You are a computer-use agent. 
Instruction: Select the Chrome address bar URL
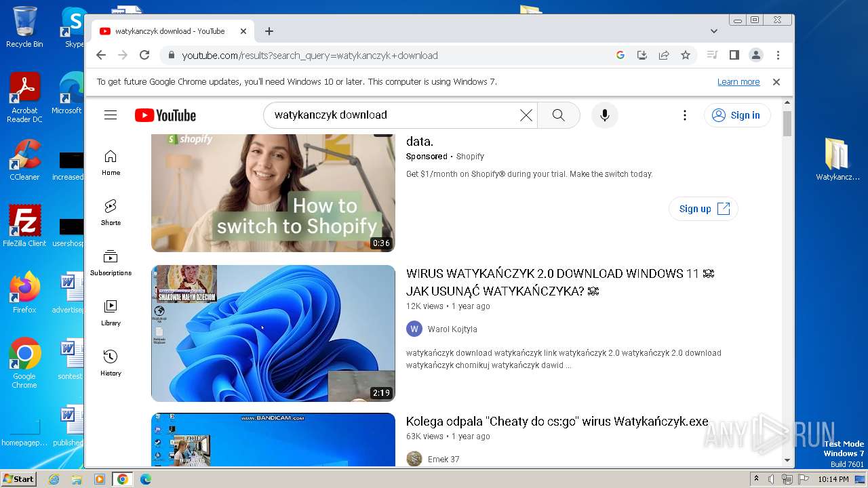(x=310, y=56)
